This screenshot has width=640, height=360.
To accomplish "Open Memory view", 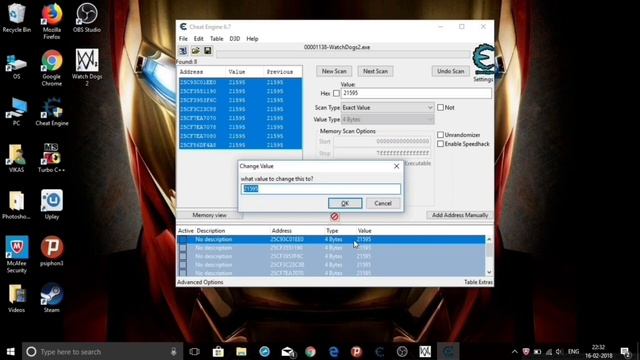I will pos(209,215).
